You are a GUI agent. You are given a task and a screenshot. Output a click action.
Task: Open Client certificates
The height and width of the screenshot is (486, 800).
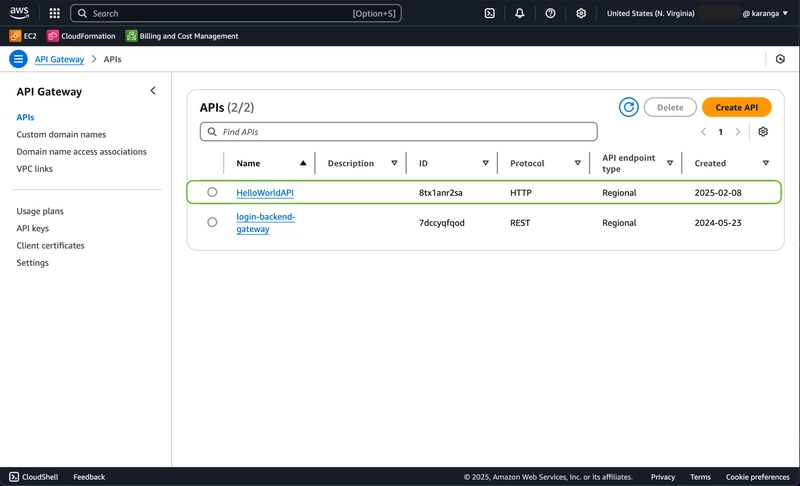tap(51, 245)
